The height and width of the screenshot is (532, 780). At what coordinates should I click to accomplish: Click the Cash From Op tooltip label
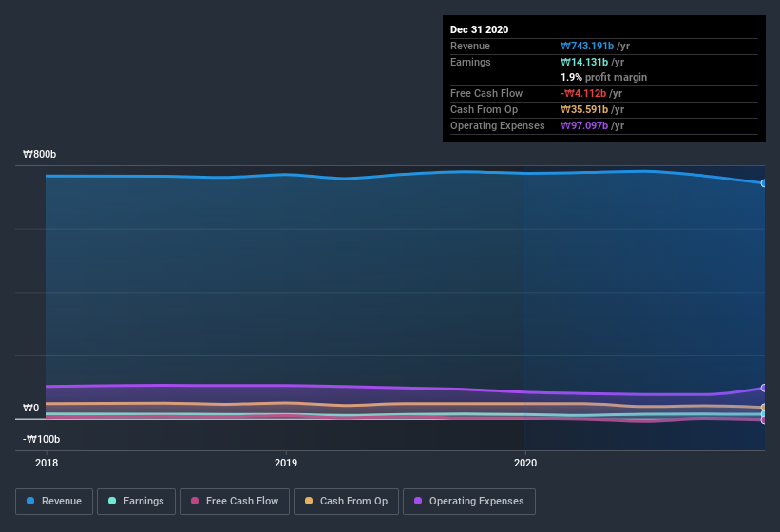(484, 109)
